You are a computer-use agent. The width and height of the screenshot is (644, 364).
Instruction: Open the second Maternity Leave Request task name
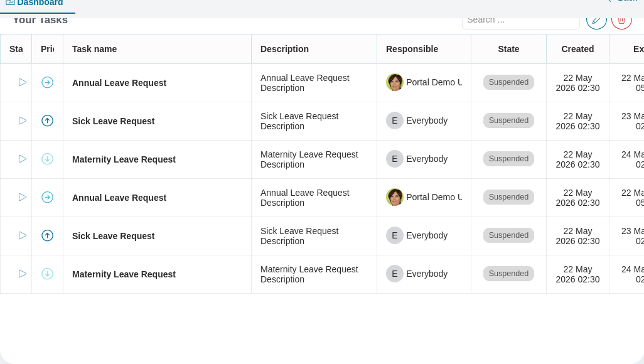pyautogui.click(x=124, y=274)
